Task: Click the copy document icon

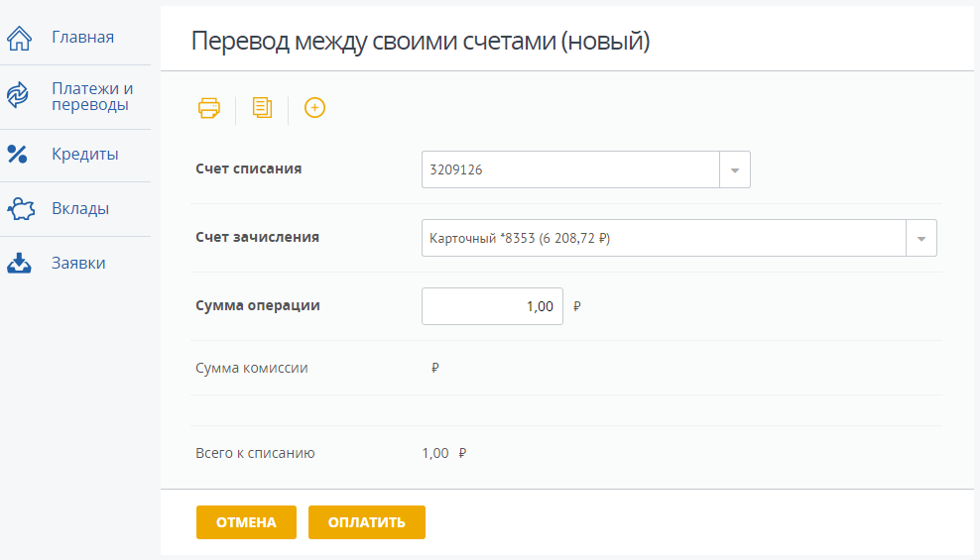Action: click(262, 108)
